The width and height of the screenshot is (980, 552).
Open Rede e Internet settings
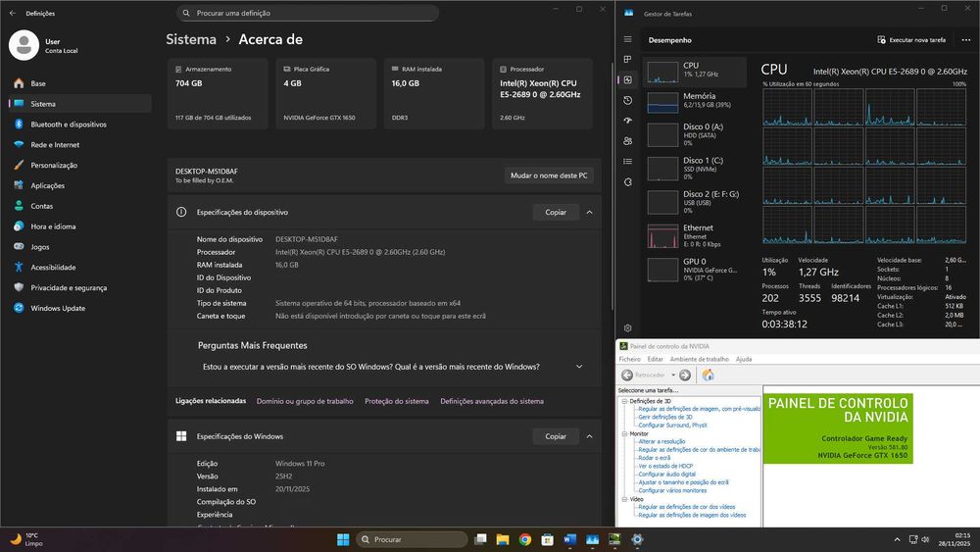click(80, 145)
